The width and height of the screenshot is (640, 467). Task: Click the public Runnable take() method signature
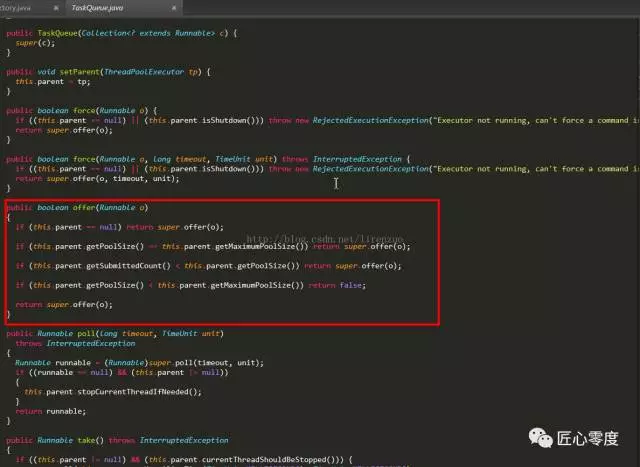(118, 440)
